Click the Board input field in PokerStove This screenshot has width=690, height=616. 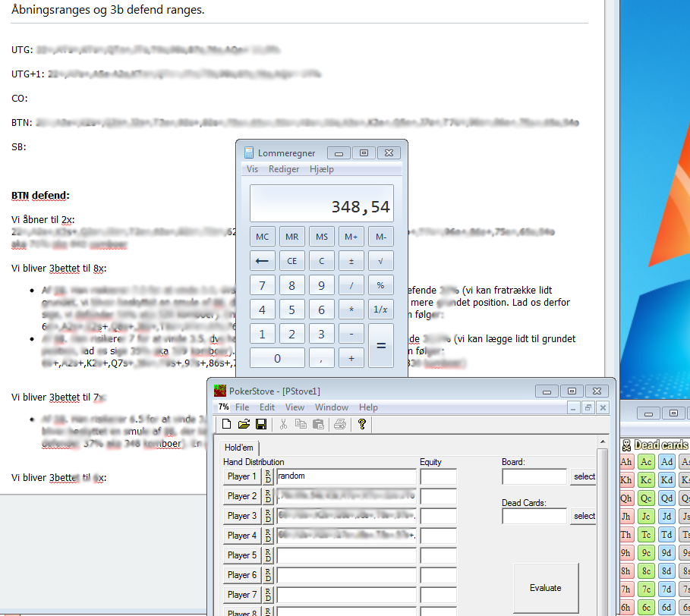point(534,476)
